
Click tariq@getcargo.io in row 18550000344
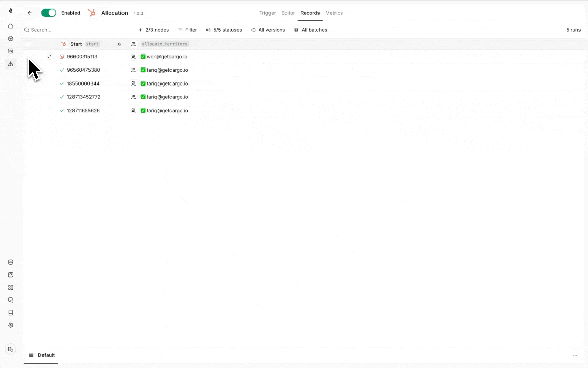pos(167,83)
